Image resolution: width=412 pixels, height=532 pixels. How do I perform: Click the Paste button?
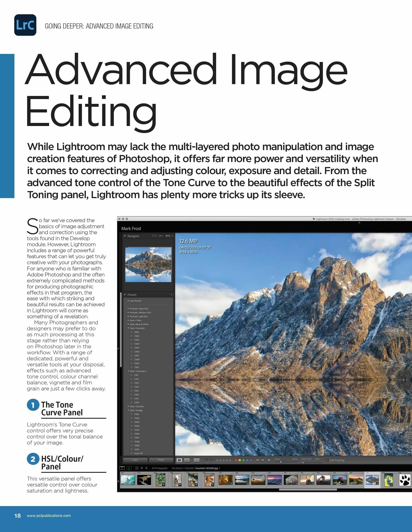[161, 460]
